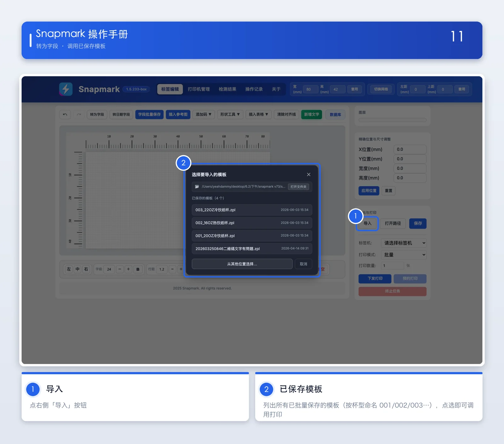Click the 重置 button
The height and width of the screenshot is (444, 504).
[389, 191]
